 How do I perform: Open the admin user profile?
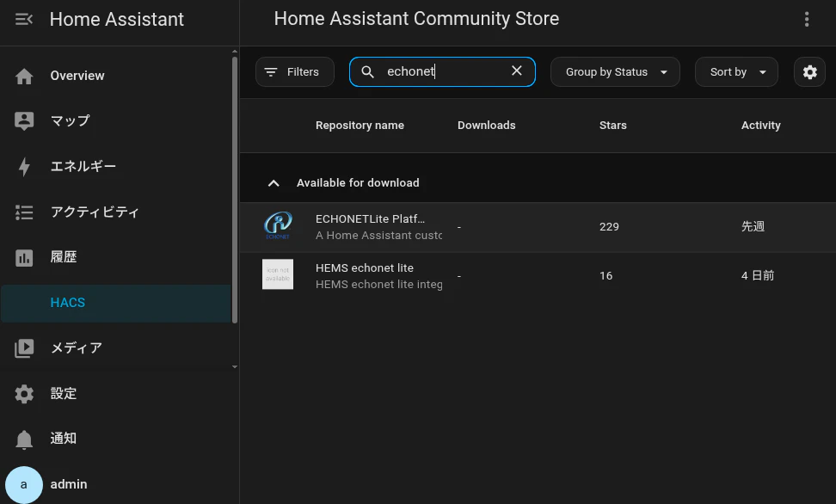pyautogui.click(x=116, y=485)
